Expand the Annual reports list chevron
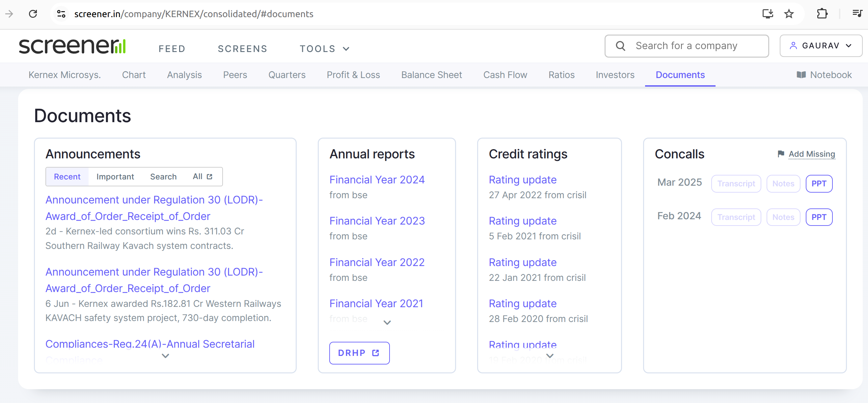 [387, 322]
